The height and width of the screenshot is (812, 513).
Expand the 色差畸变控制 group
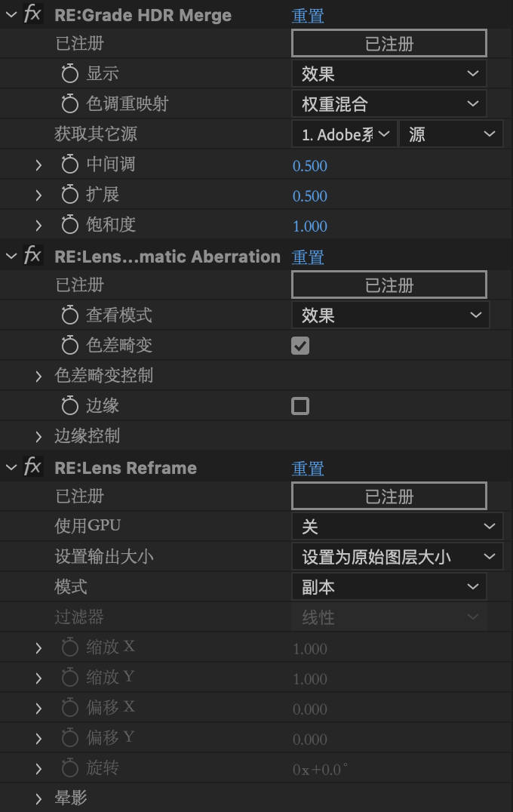pos(38,376)
